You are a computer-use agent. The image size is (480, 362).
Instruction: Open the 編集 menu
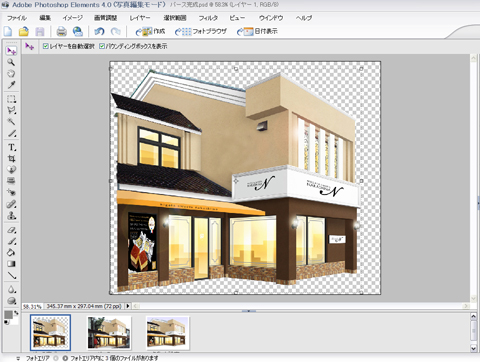[x=45, y=18]
